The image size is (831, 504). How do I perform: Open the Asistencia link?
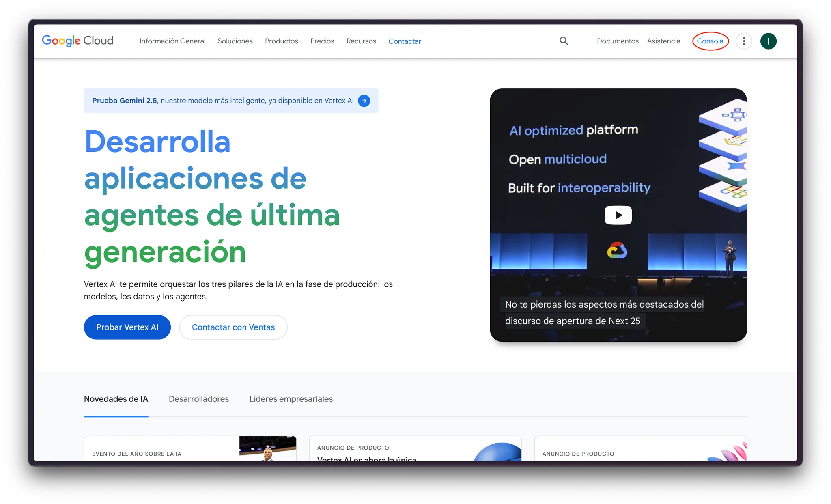click(663, 41)
